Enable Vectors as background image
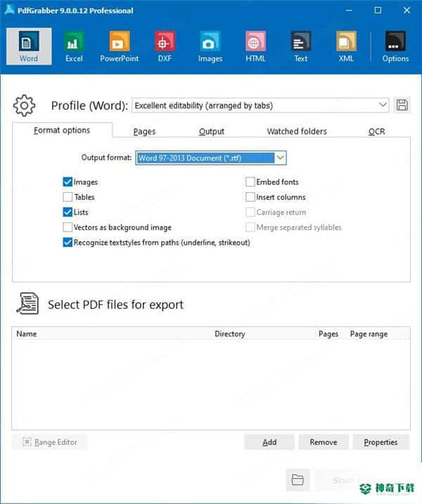This screenshot has width=422, height=504. click(68, 227)
